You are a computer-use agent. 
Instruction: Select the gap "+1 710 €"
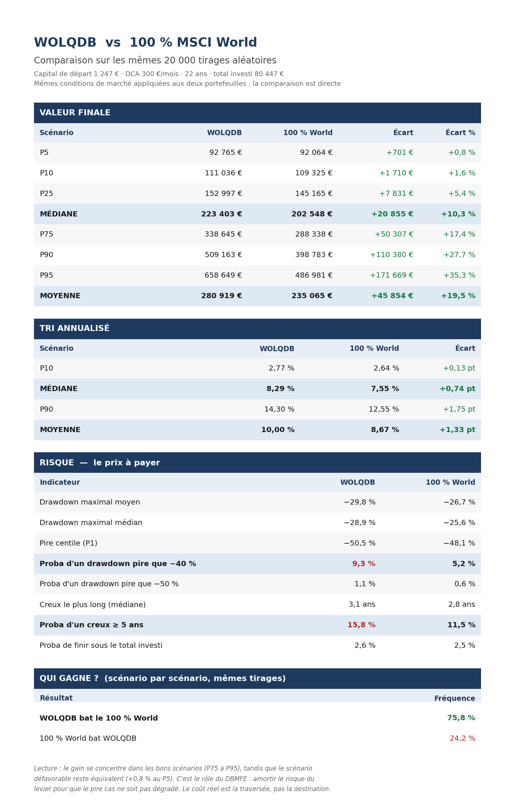tap(396, 173)
